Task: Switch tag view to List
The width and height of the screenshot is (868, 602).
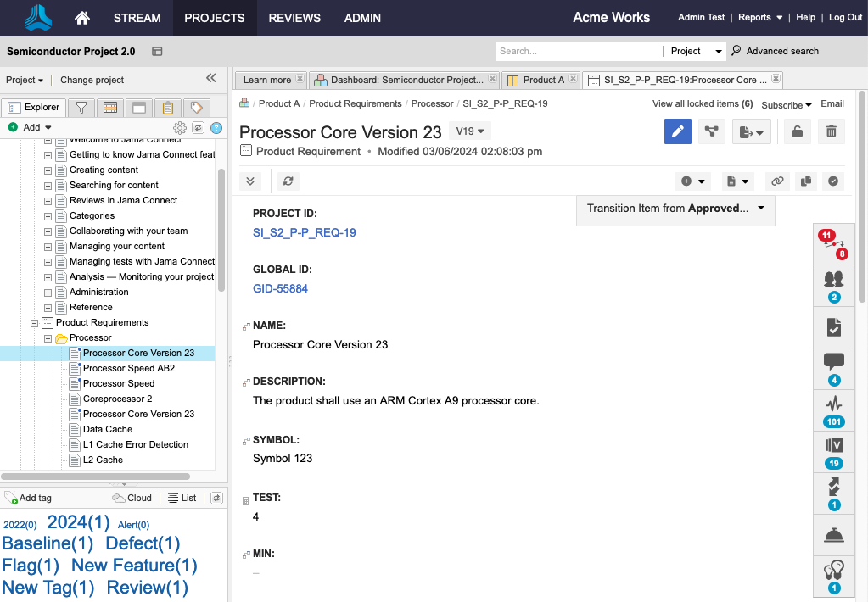Action: click(x=182, y=498)
